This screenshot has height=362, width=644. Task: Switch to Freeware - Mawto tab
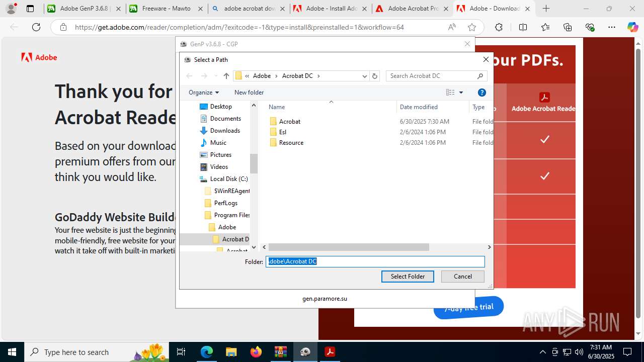click(167, 9)
